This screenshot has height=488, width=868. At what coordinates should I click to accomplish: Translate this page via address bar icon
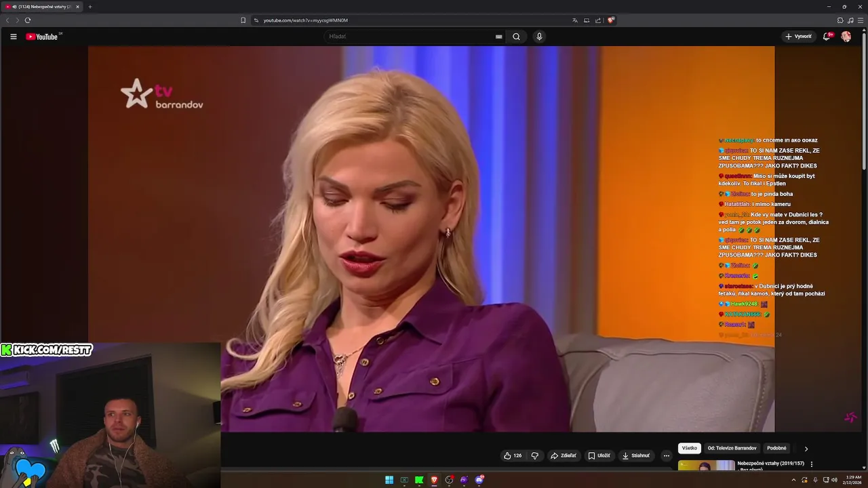[575, 20]
